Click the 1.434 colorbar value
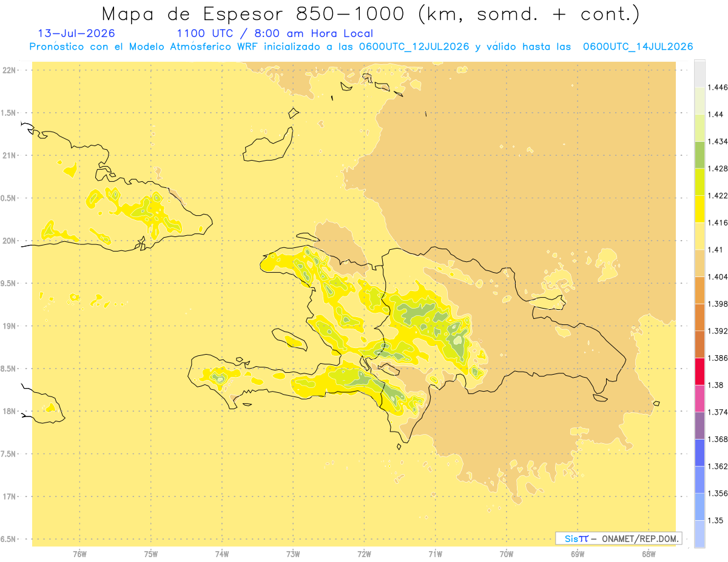The width and height of the screenshot is (728, 562). [x=718, y=141]
